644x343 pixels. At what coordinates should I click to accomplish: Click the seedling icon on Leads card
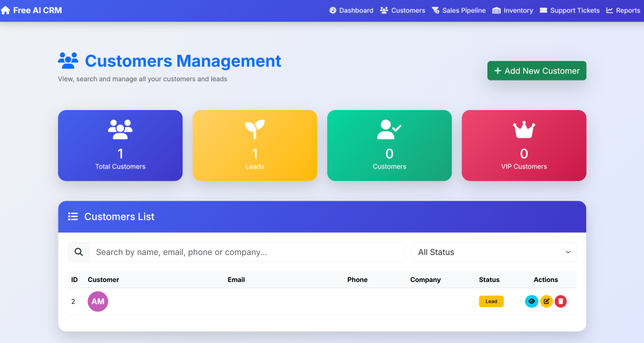(x=255, y=130)
